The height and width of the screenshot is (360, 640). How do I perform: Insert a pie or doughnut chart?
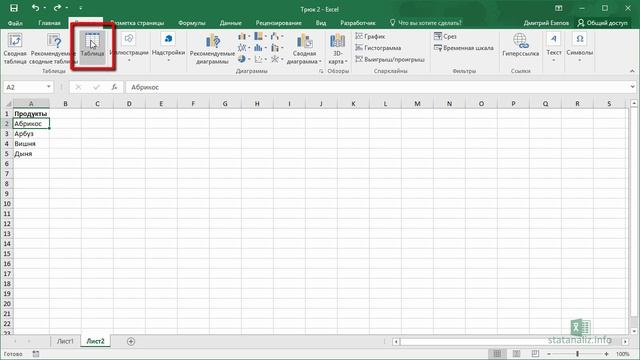pyautogui.click(x=244, y=60)
